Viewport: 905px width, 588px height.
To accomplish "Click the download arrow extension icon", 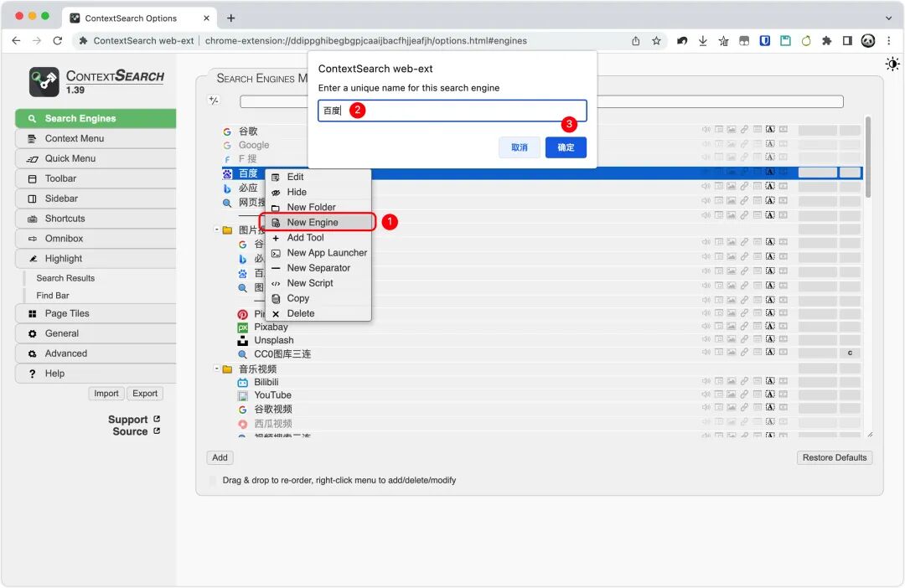I will coord(702,41).
